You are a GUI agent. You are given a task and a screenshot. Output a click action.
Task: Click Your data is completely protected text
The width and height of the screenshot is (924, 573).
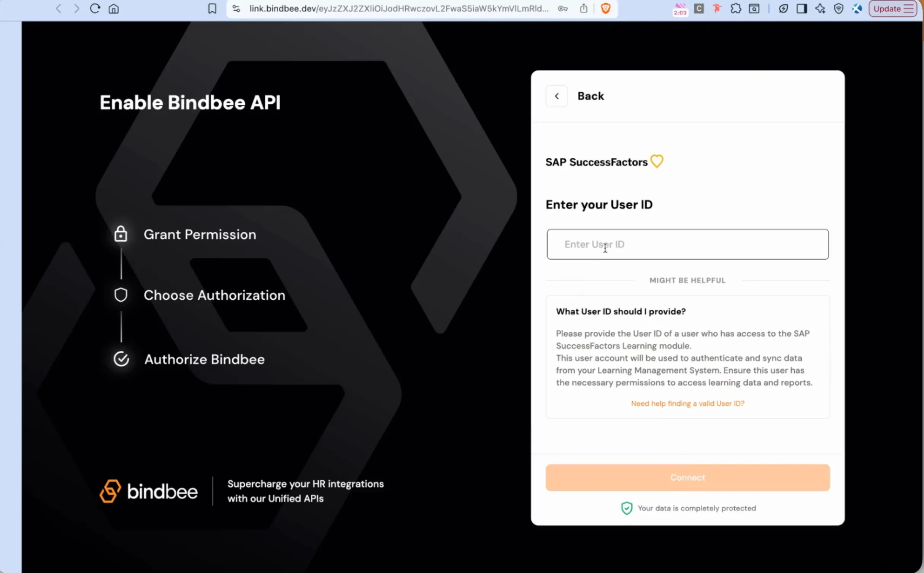[697, 508]
